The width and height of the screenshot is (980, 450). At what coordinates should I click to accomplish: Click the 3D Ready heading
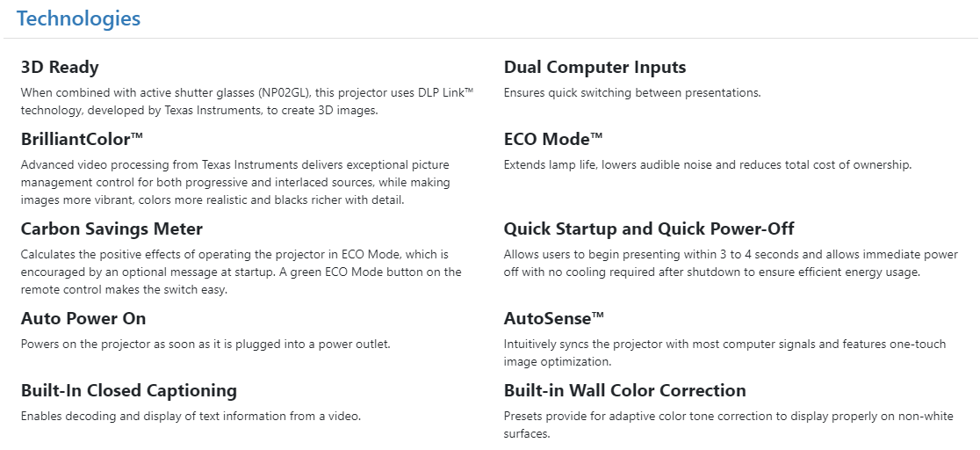(x=60, y=67)
